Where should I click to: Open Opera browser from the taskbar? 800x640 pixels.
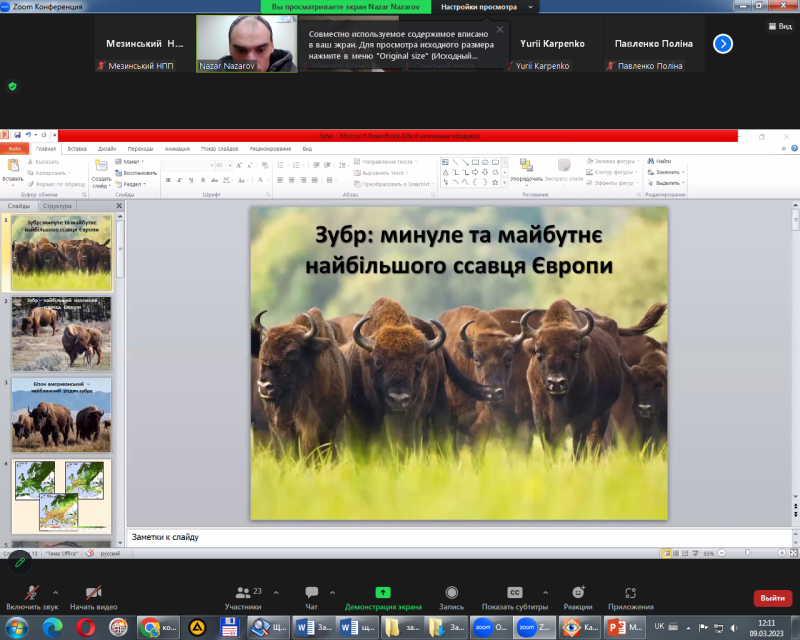tap(87, 627)
